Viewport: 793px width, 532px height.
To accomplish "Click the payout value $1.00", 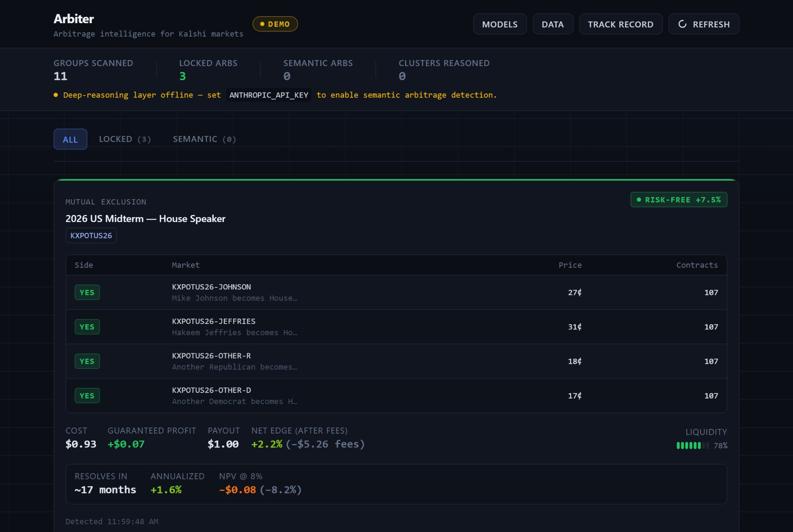I will pyautogui.click(x=223, y=444).
